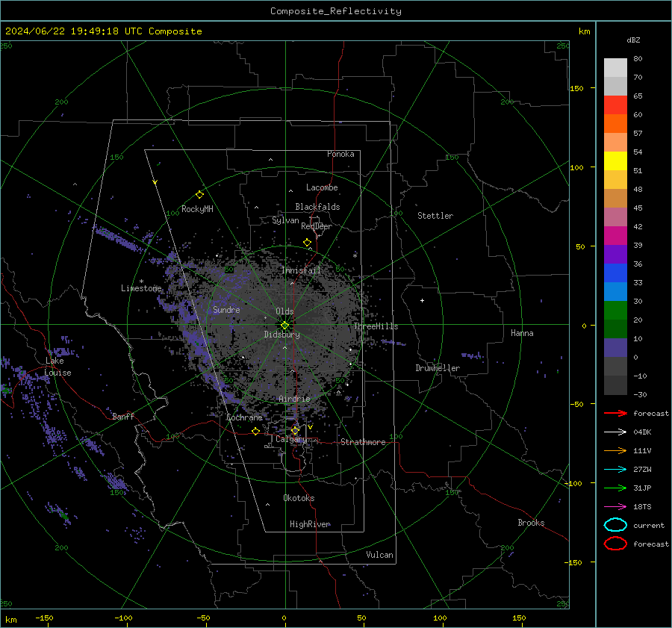
Task: Click the ThreeHills label
Action: click(x=376, y=326)
